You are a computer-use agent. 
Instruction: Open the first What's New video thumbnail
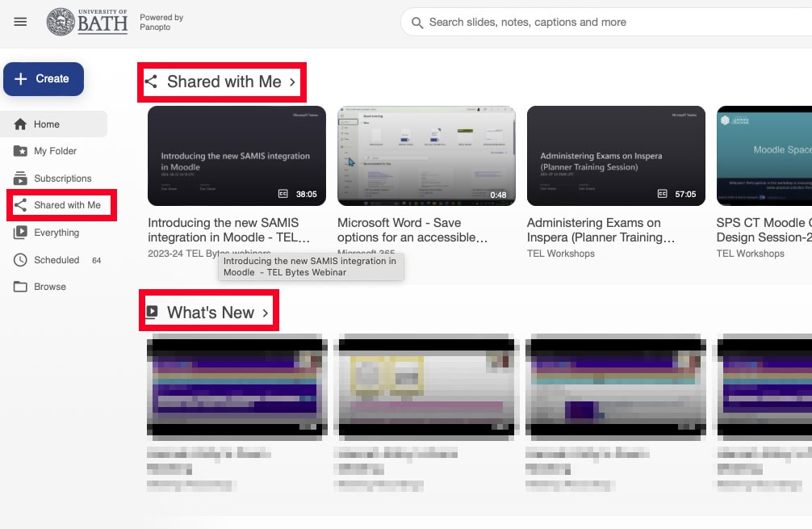pyautogui.click(x=236, y=385)
